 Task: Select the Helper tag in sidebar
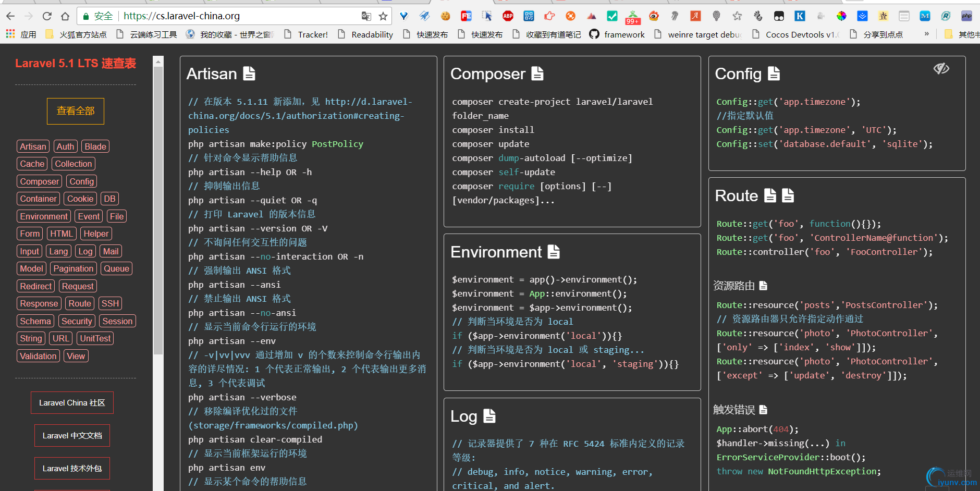pos(96,234)
